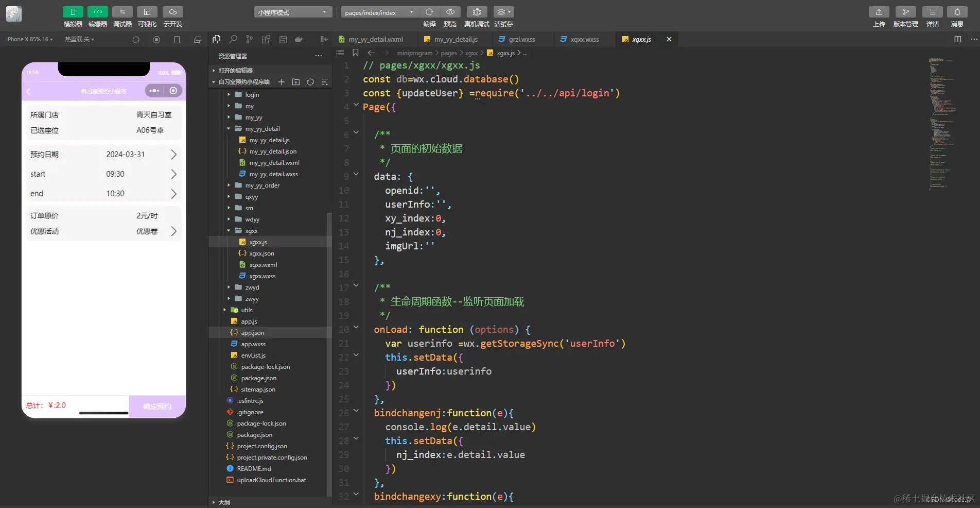This screenshot has width=980, height=508.
Task: Open version management (版本管理)
Action: tap(905, 12)
